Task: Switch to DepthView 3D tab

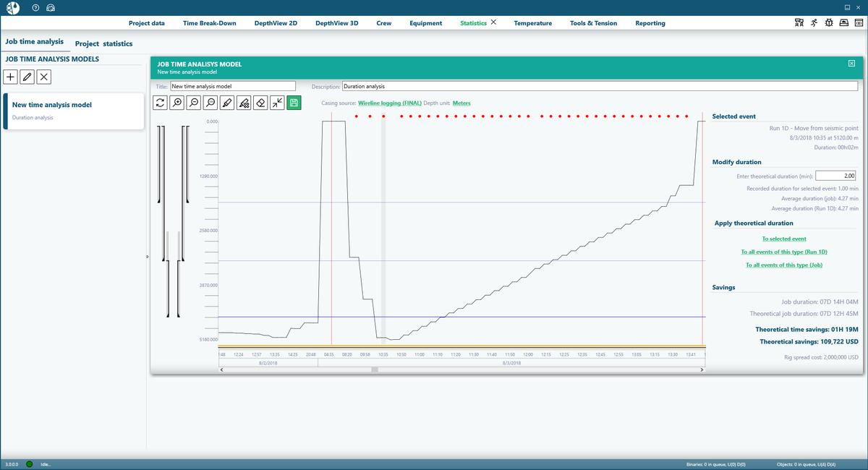Action: tap(337, 23)
